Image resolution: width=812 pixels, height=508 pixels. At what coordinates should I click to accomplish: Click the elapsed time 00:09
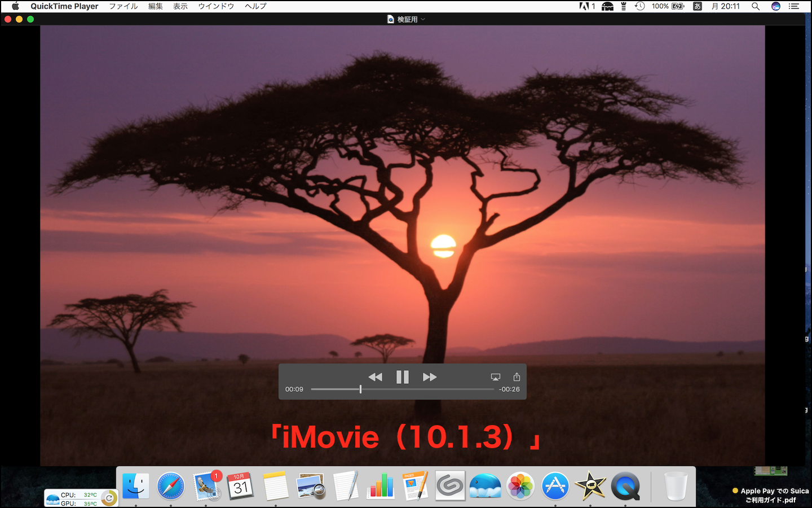[294, 389]
